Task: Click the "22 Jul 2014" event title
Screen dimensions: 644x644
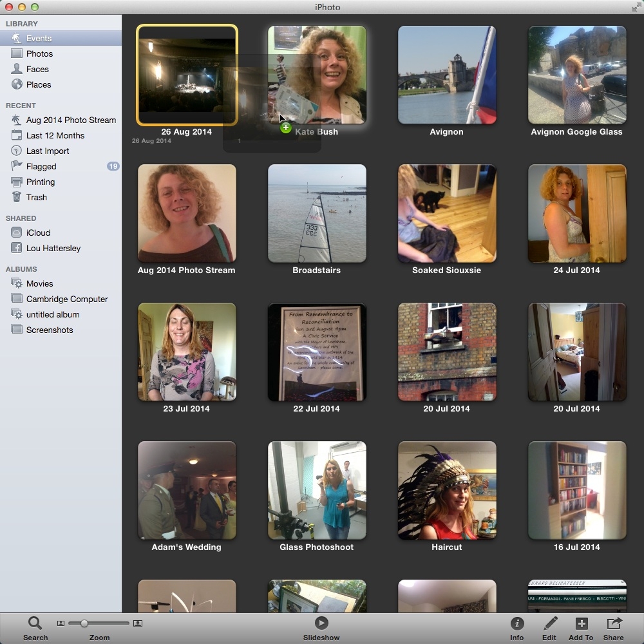Action: 316,409
